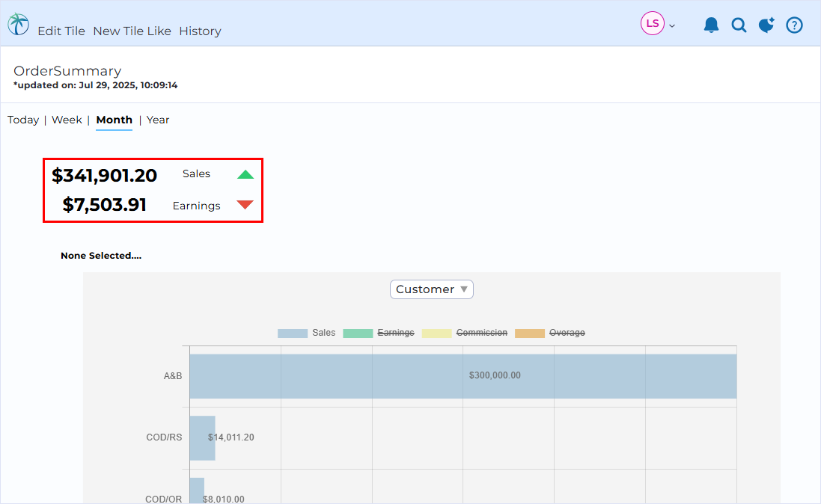Open the help question mark icon
821x504 pixels.
coord(794,25)
